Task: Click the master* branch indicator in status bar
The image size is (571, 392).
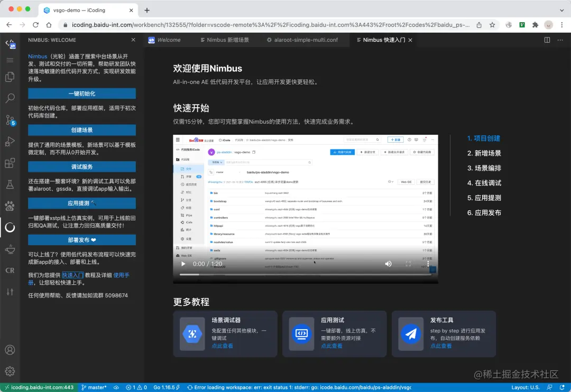Action: [x=94, y=387]
